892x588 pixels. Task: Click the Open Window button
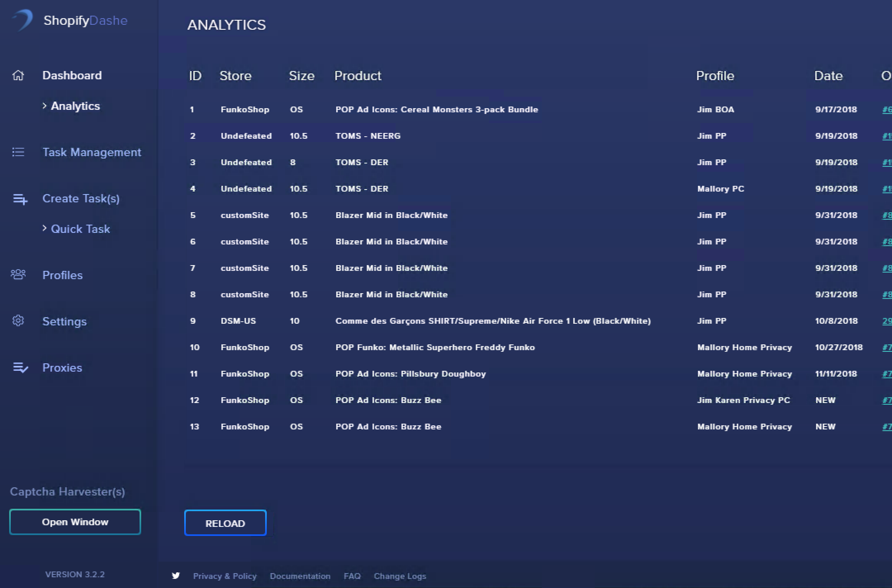(x=75, y=522)
